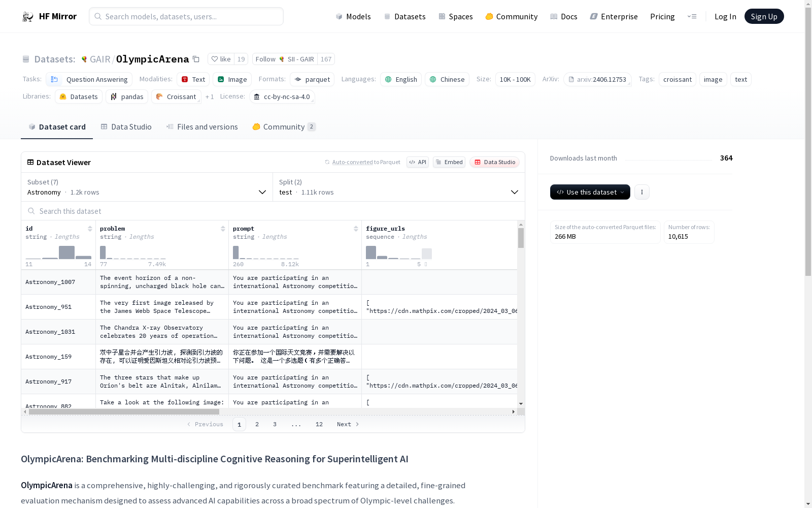Switch to the Dataset card tab
Viewport: 812px width, 508px height.
(x=57, y=127)
